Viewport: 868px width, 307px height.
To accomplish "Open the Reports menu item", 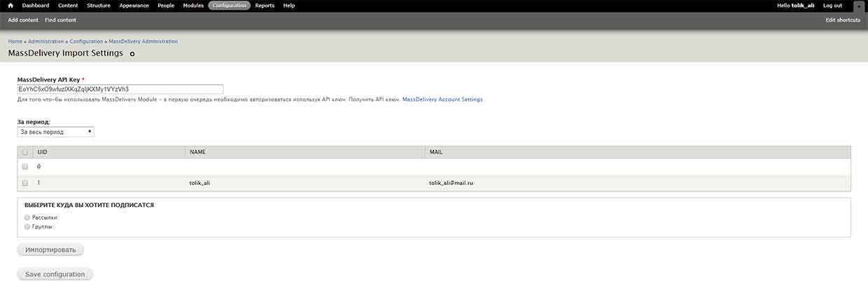I will click(x=265, y=6).
